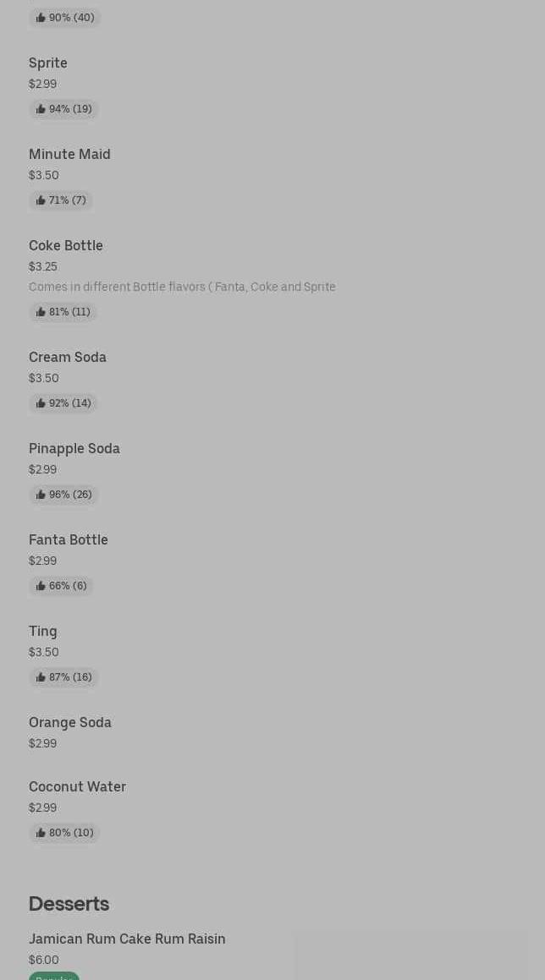Viewport: 545px width, 980px height.
Task: Open the Fanta Bottle item
Action: [69, 539]
